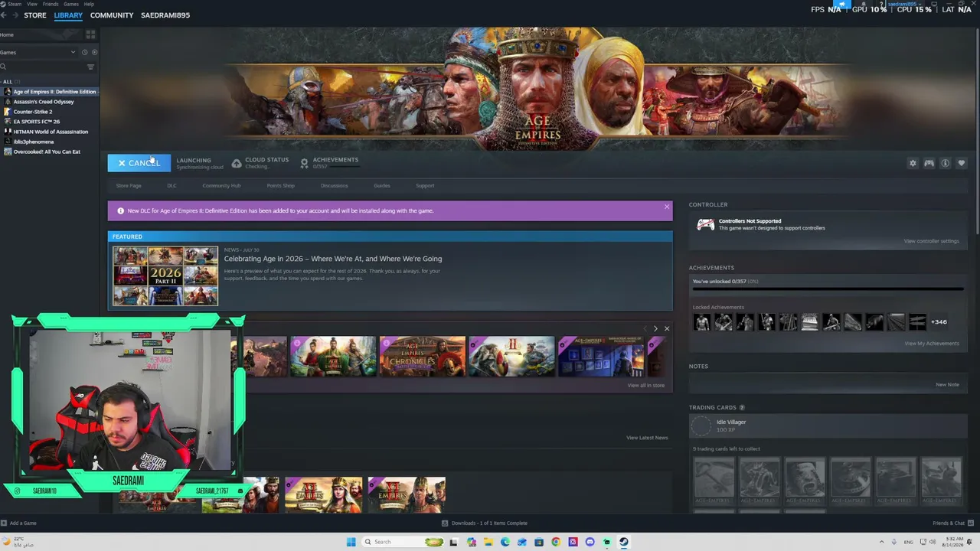Show next DLC carousel items
The image size is (980, 551).
[x=655, y=328]
